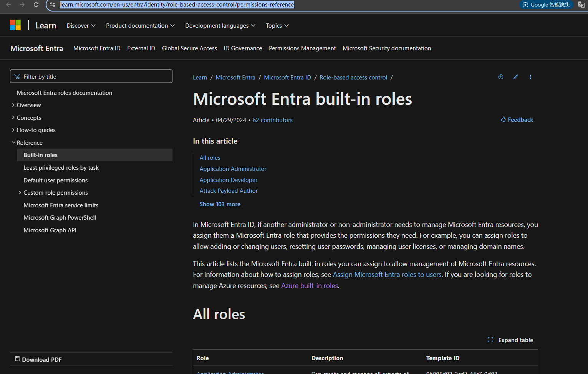Jump to Attack Payload Author section link
This screenshot has height=374, width=588.
(229, 191)
